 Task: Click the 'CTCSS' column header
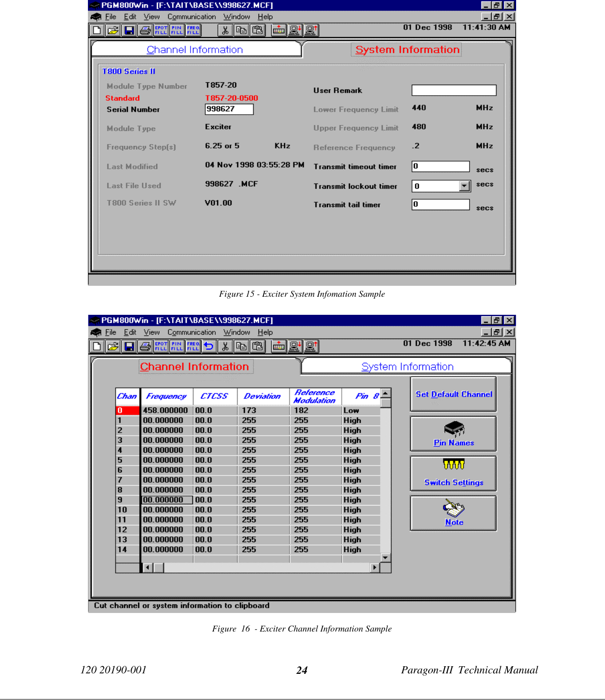click(215, 396)
